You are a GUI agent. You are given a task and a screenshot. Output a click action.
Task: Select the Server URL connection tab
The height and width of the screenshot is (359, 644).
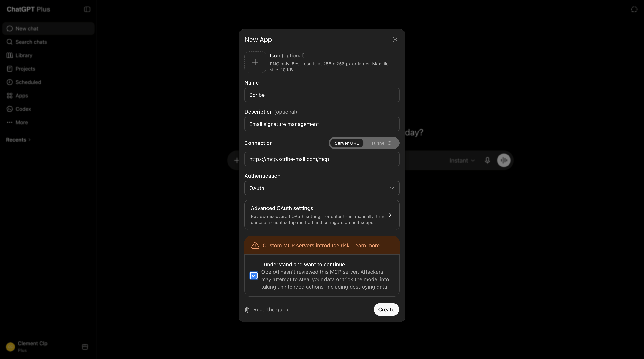(x=346, y=143)
